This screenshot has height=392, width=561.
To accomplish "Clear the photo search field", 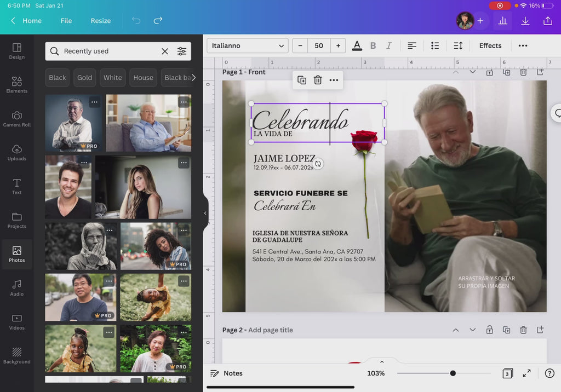I will tap(165, 51).
